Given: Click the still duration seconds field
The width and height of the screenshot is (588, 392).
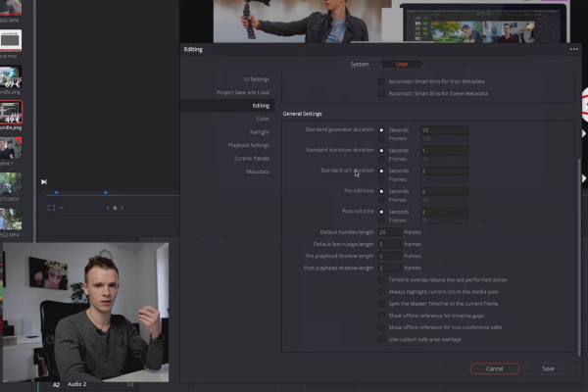Looking at the screenshot, I should tap(444, 171).
